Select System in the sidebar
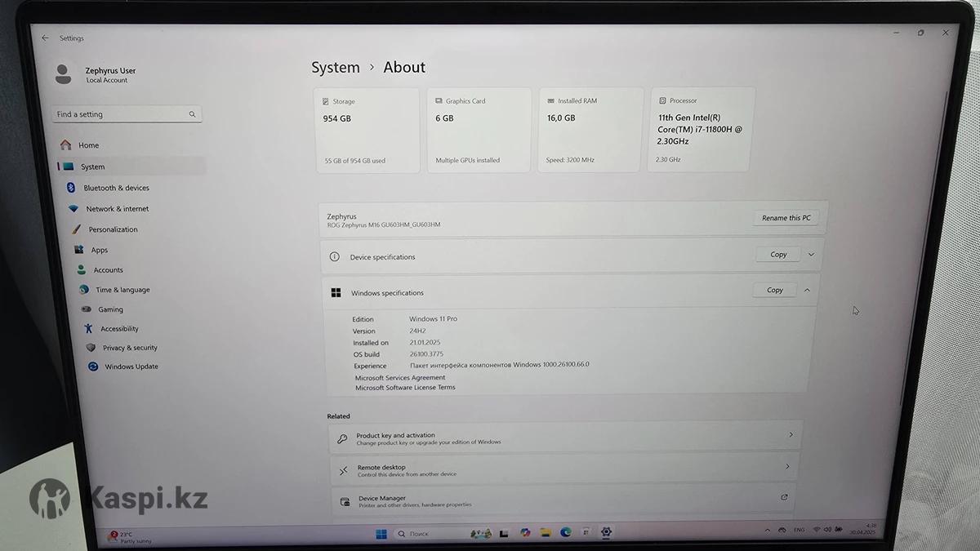Image resolution: width=980 pixels, height=551 pixels. (x=131, y=167)
